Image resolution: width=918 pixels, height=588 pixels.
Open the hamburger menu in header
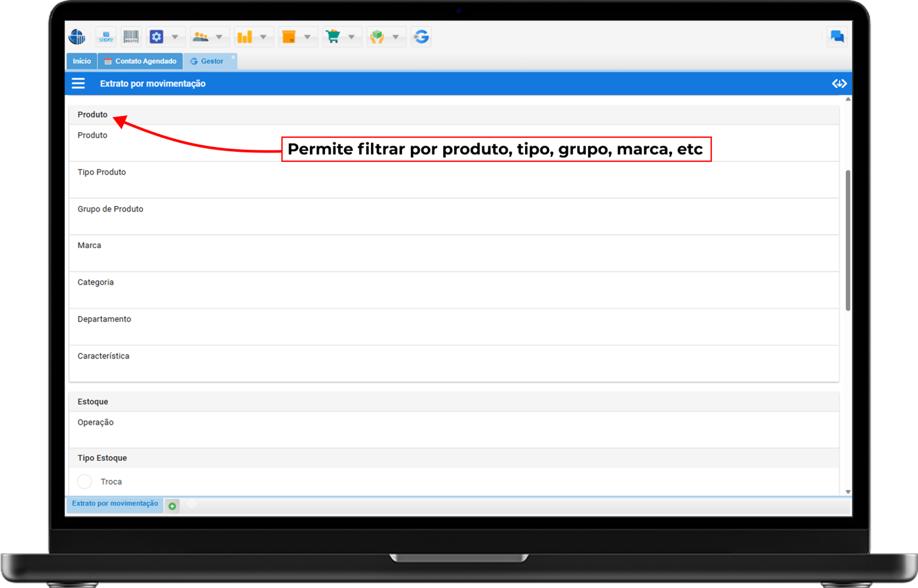click(x=78, y=84)
